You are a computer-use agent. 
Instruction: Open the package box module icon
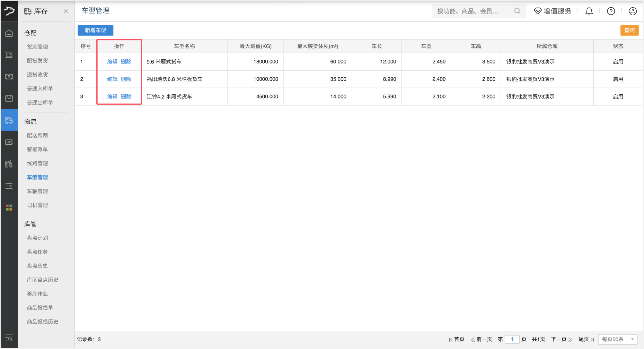pos(9,98)
